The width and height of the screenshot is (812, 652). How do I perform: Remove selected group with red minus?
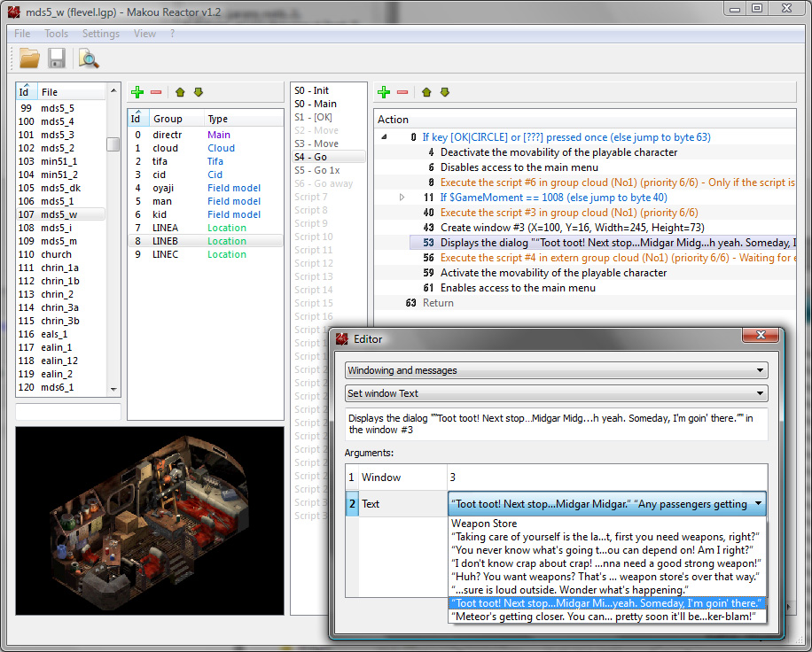(x=156, y=92)
